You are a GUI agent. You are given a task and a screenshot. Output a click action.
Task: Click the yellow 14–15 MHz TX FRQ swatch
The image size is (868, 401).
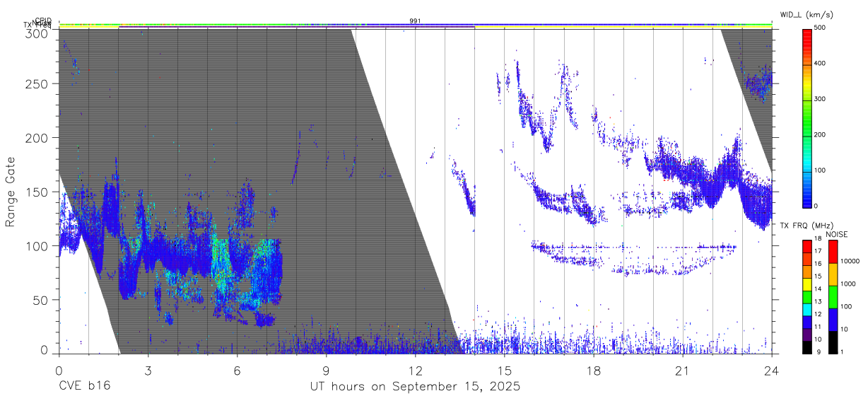(807, 284)
